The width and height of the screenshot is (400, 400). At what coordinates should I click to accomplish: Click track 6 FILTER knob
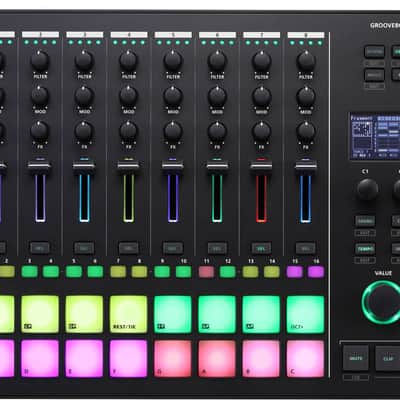217,61
